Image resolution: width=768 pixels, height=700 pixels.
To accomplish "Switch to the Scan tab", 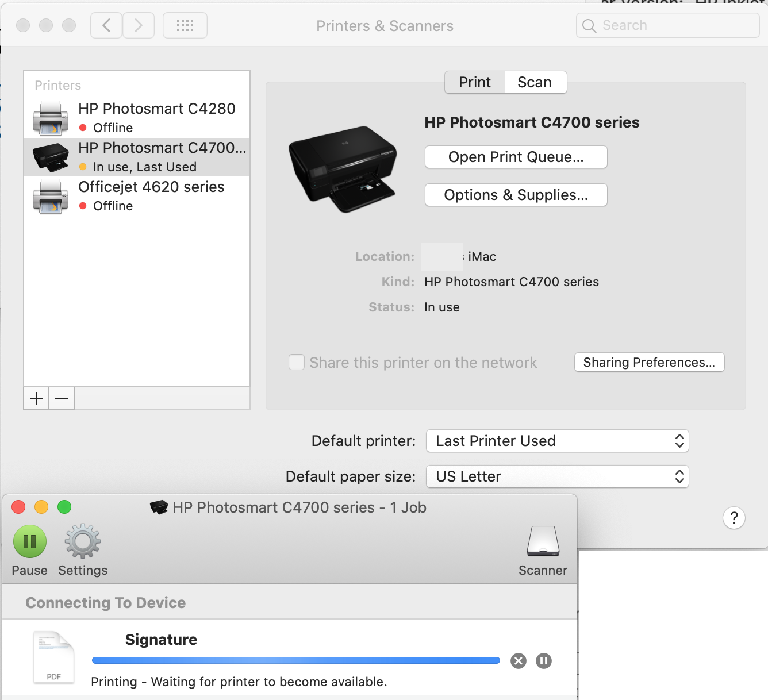I will (535, 82).
